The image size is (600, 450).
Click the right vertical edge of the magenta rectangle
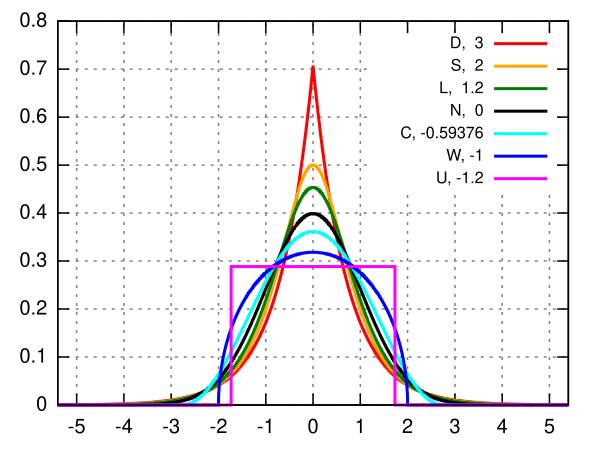coord(395,335)
